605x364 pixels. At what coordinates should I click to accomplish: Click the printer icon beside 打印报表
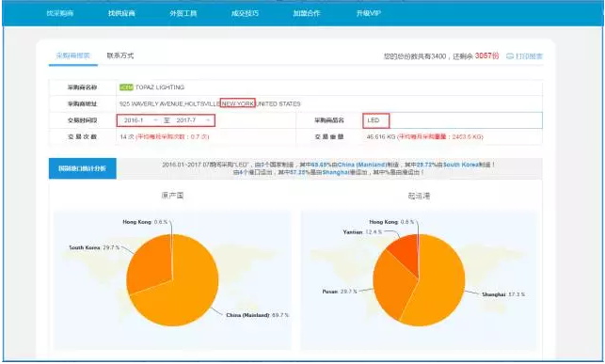pyautogui.click(x=510, y=56)
